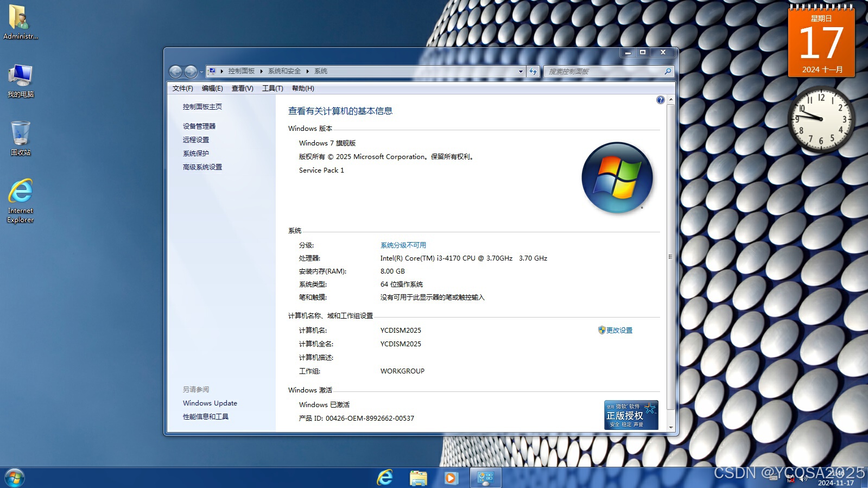Select the 我的电脑 desktop icon
Image resolution: width=868 pixels, height=488 pixels.
click(20, 81)
